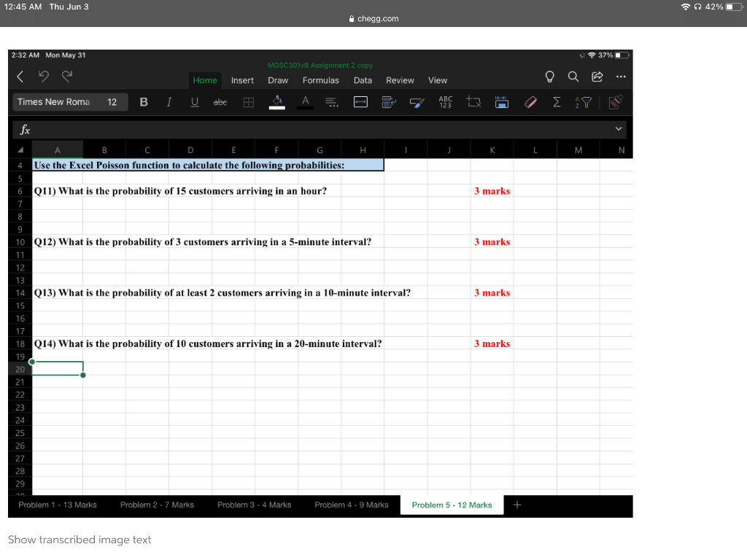747x560 pixels.
Task: Click Show transcribed image text link
Action: tap(80, 540)
